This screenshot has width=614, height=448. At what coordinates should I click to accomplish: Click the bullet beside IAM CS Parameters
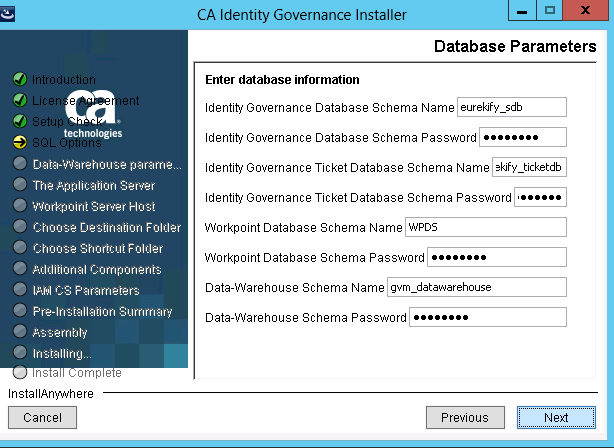click(20, 289)
